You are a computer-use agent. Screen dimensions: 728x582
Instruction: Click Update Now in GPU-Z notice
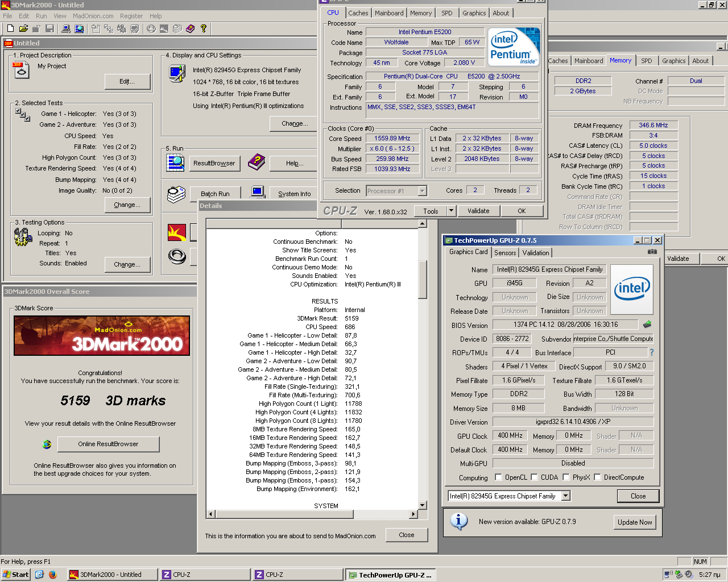coord(635,522)
